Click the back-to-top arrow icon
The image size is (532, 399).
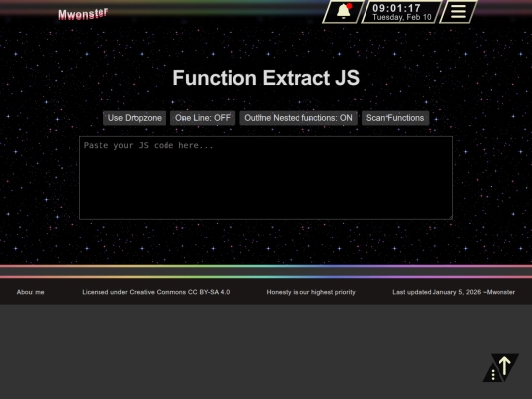tap(504, 366)
